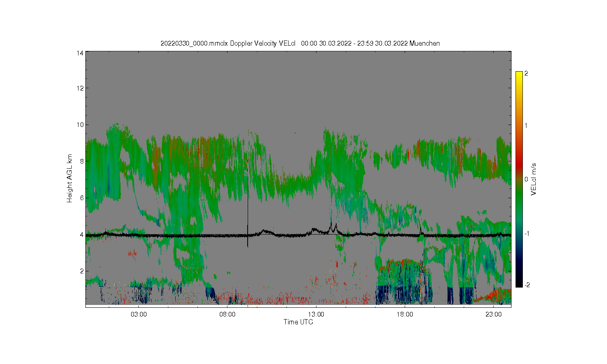Click the colorbar value label -1
This screenshot has height=364, width=607.
527,233
